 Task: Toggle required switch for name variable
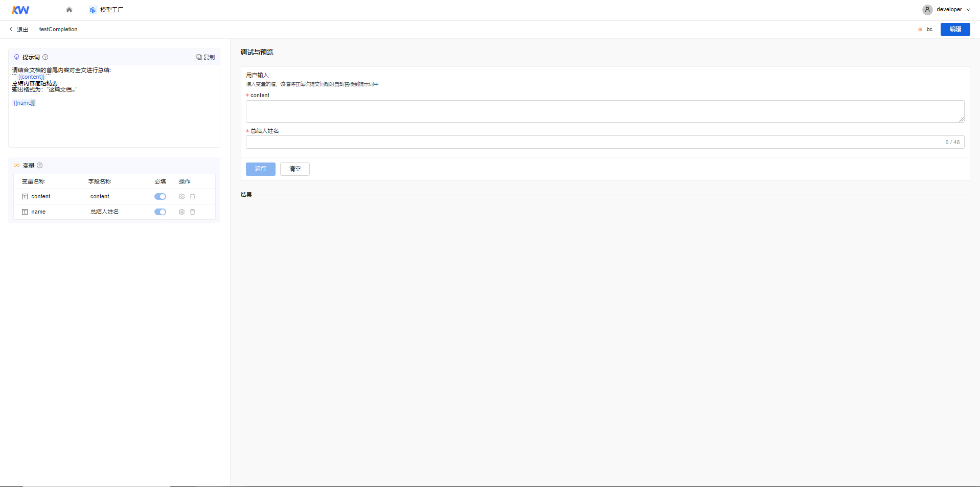click(x=160, y=212)
